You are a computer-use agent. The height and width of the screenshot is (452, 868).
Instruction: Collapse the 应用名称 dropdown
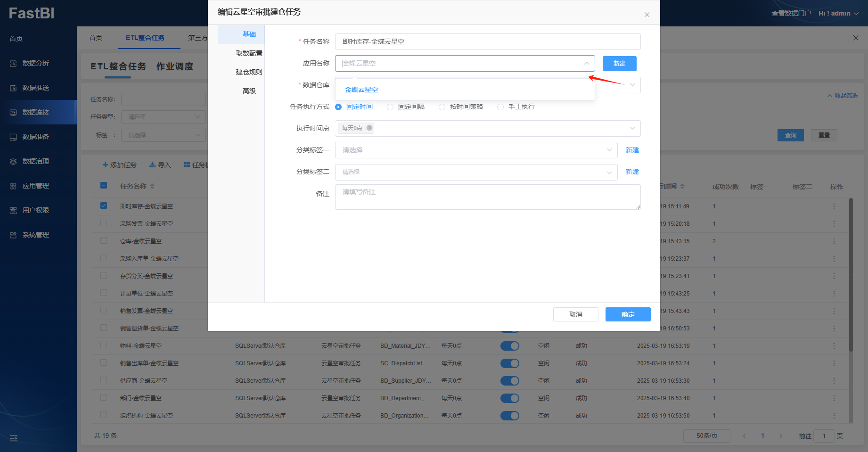[587, 64]
